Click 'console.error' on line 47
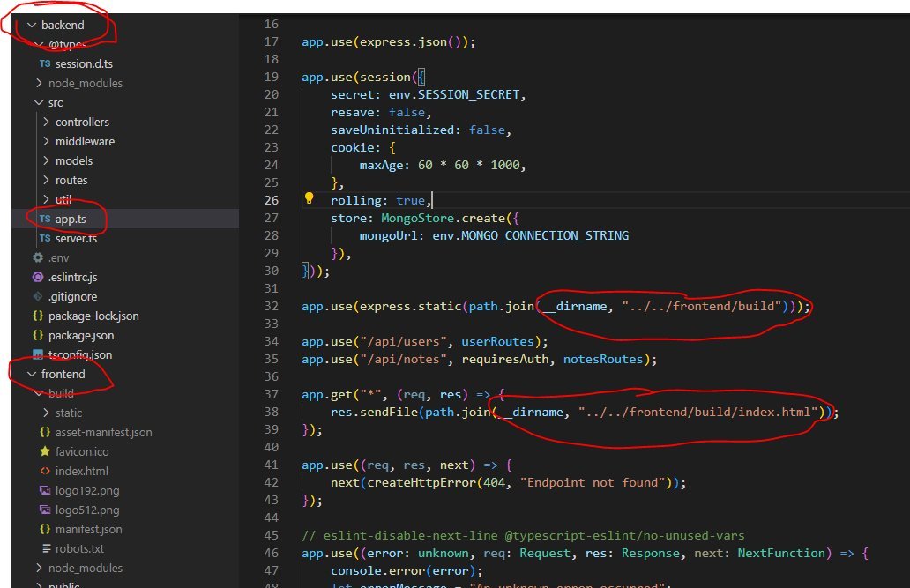Image resolution: width=910 pixels, height=588 pixels. click(x=377, y=571)
